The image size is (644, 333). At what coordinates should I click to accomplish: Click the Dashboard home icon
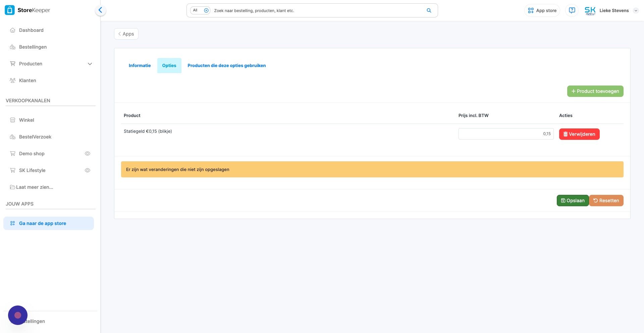coord(13,30)
